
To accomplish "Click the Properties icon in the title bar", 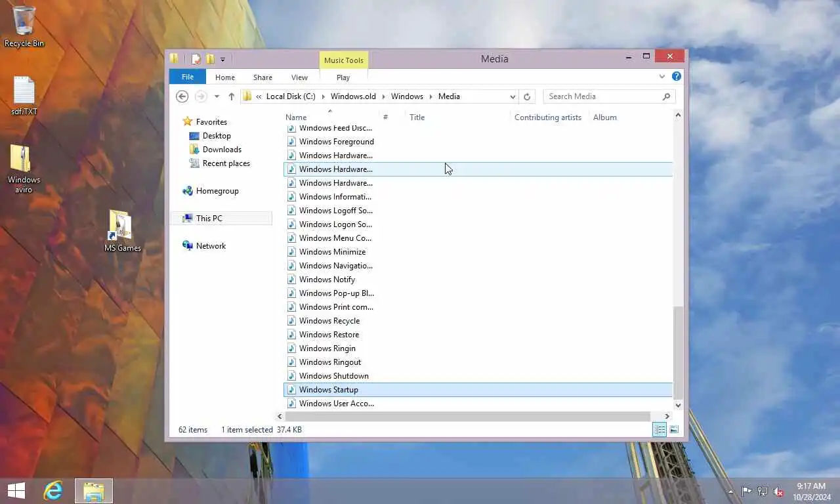I will 196,59.
